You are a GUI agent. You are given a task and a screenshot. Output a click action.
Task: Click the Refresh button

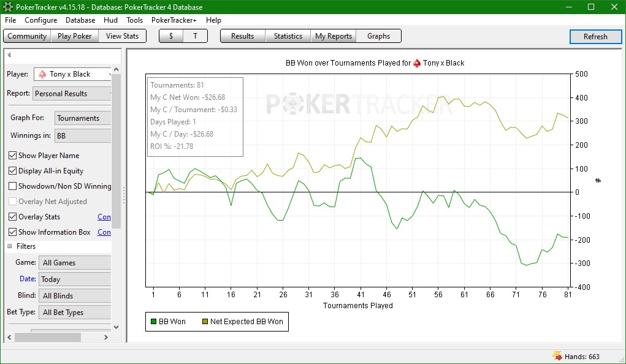[x=595, y=36]
